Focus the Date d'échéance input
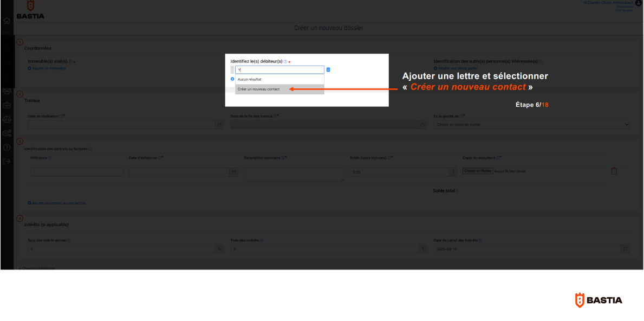Image resolution: width=644 pixels, height=321 pixels. 179,172
